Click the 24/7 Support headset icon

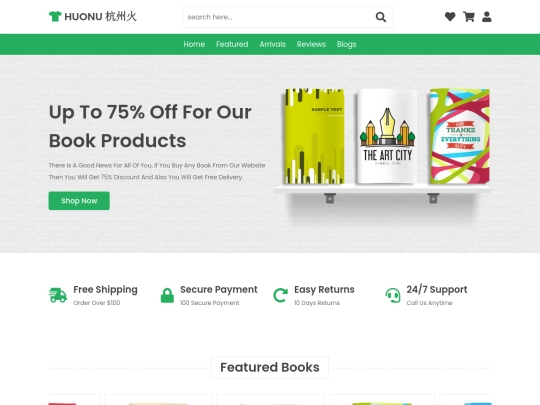coord(393,295)
